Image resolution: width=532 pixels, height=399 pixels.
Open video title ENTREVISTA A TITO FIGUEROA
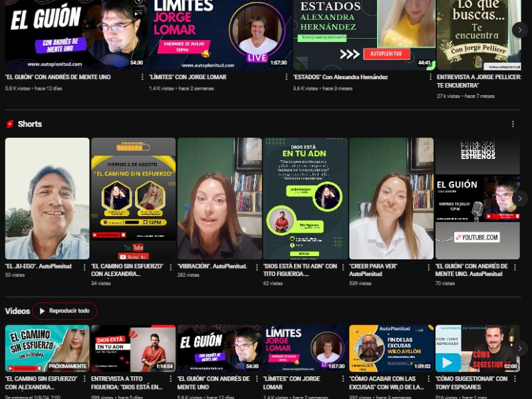(127, 383)
